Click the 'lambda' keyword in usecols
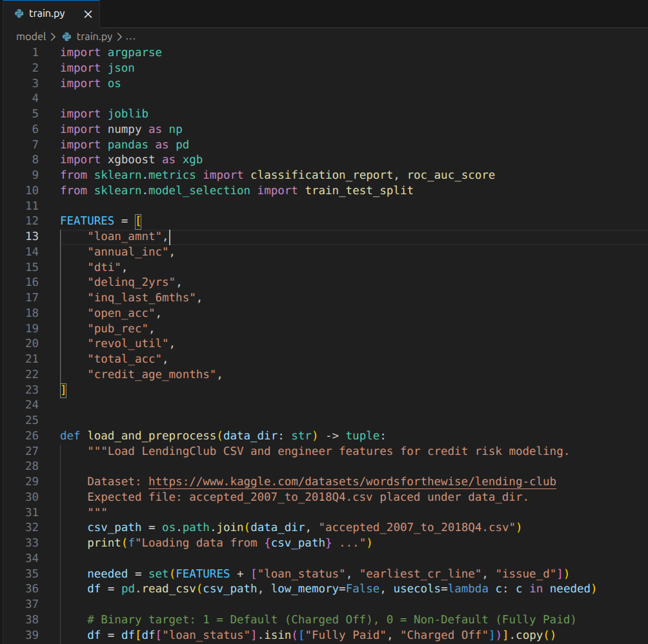The width and height of the screenshot is (648, 644). (468, 589)
